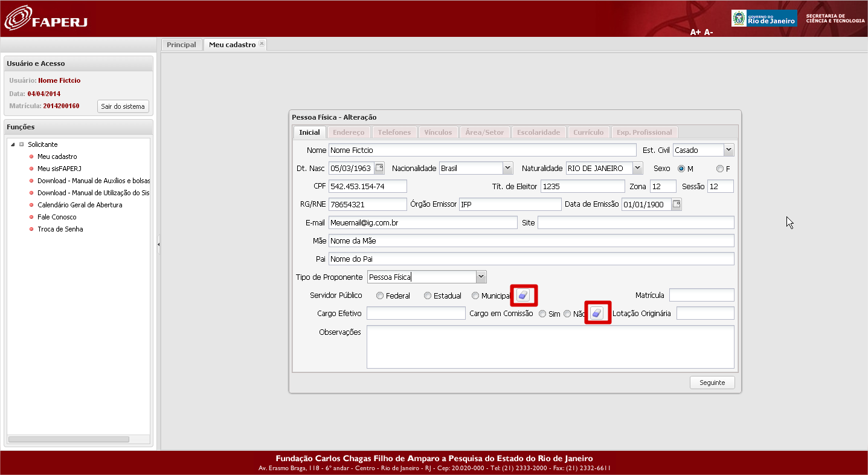Open Calendário Geral de Abertura

tap(80, 205)
